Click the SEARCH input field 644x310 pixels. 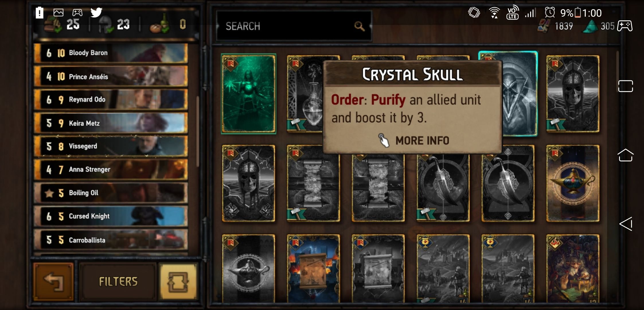tap(294, 26)
